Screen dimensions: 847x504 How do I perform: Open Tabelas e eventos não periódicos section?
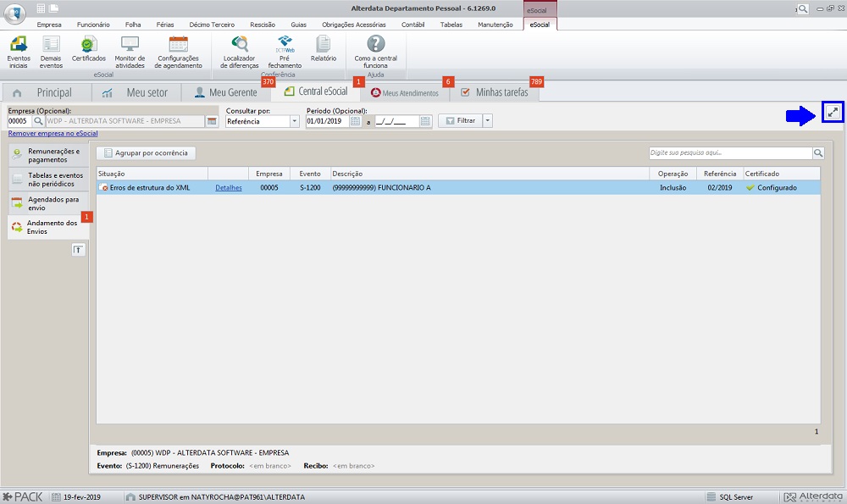48,180
